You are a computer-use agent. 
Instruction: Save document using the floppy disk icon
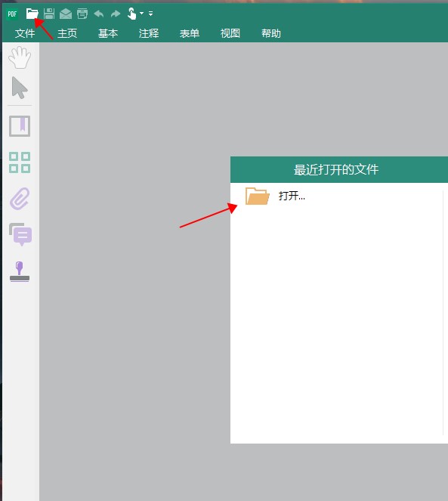[49, 14]
